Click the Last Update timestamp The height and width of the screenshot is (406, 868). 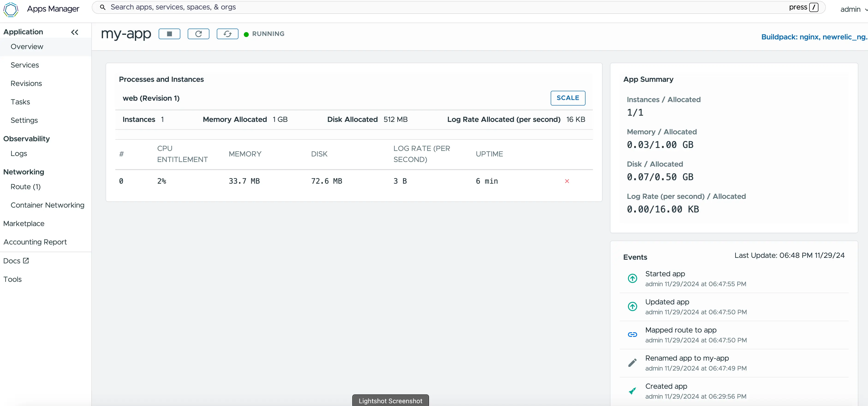pyautogui.click(x=790, y=256)
